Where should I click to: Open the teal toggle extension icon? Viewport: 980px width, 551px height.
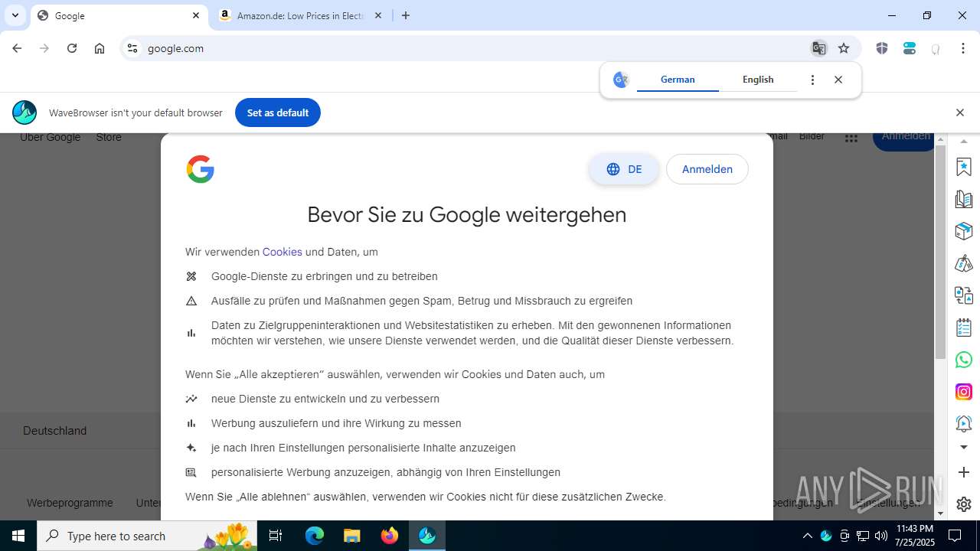click(910, 48)
